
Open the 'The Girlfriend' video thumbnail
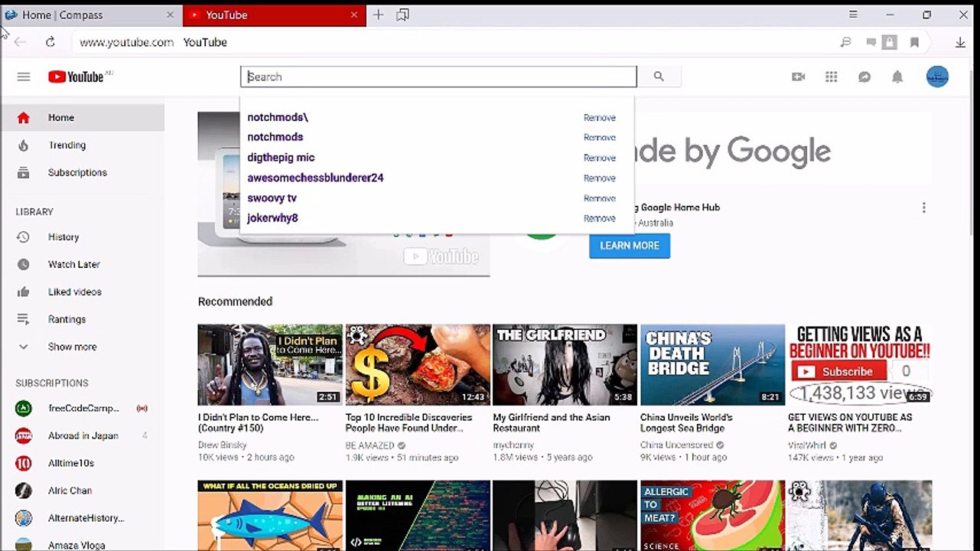565,365
